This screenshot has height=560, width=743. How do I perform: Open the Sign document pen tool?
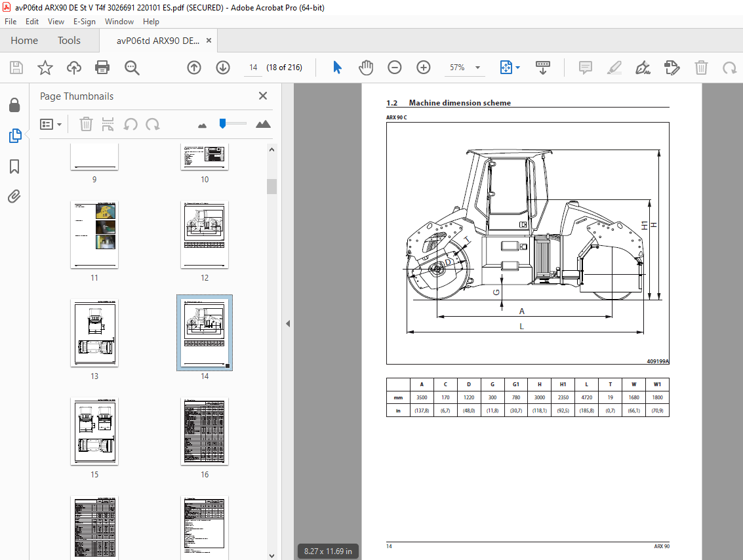[x=643, y=68]
